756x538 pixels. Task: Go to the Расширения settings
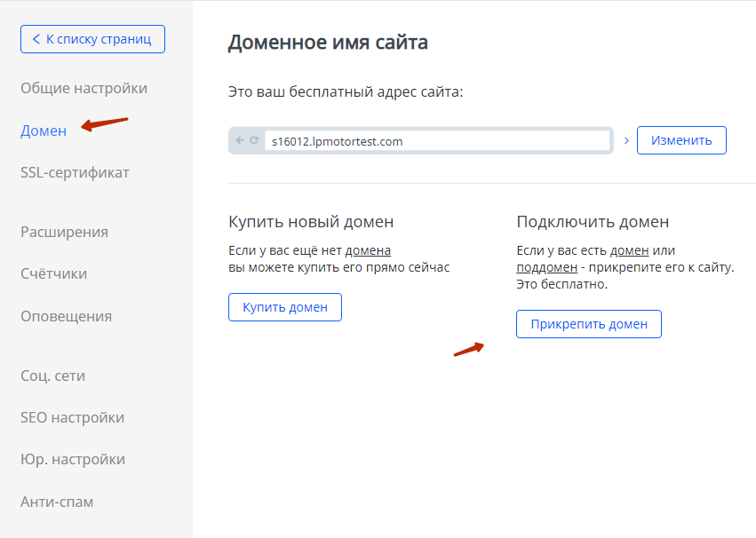64,232
